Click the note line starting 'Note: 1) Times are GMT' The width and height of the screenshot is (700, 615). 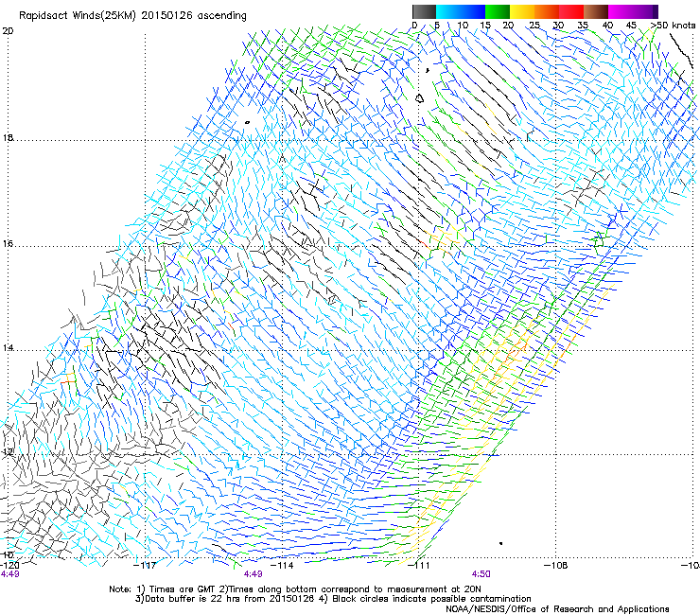tap(295, 589)
